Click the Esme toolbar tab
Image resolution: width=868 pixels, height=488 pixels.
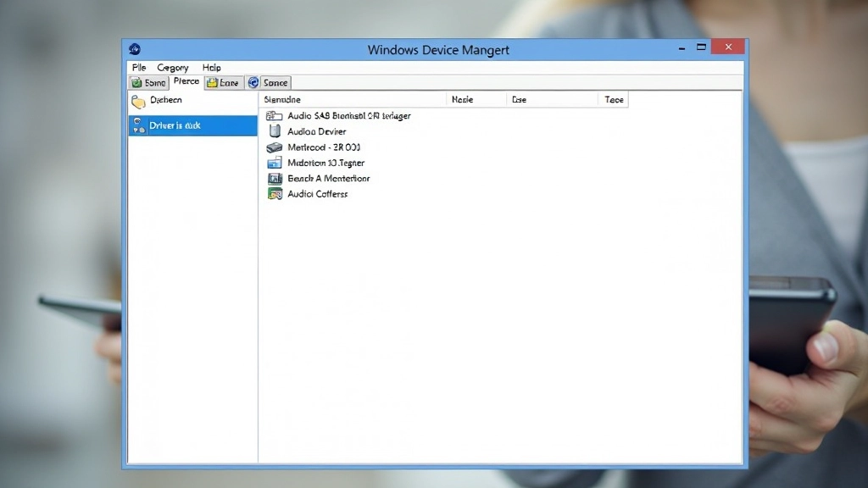pyautogui.click(x=148, y=82)
